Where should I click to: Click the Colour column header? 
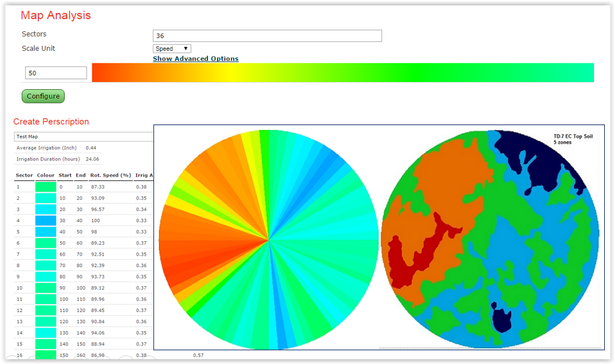coord(46,175)
